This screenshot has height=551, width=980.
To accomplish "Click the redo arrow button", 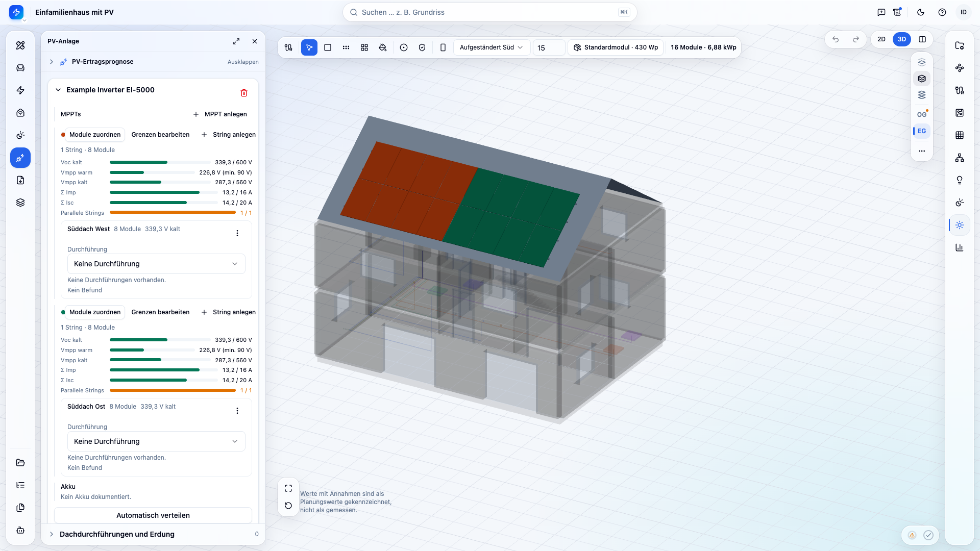I will [x=856, y=39].
